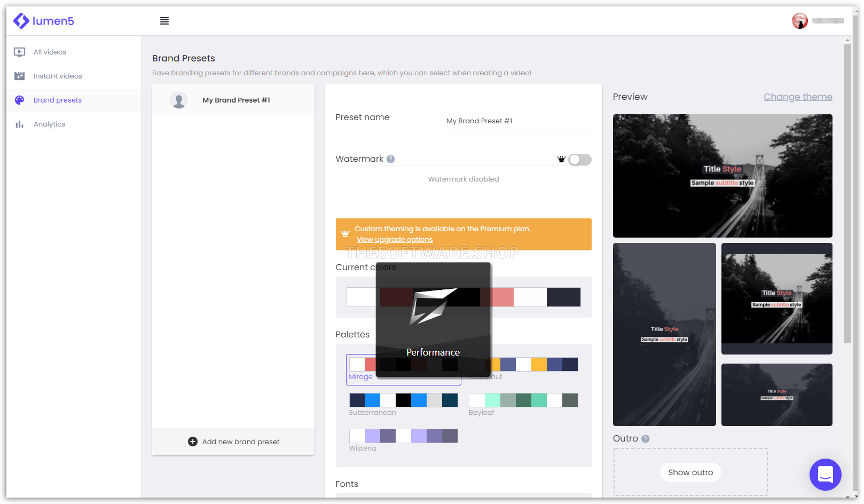Click the hamburger menu icon
Screen dimensions: 864x504
(x=164, y=21)
